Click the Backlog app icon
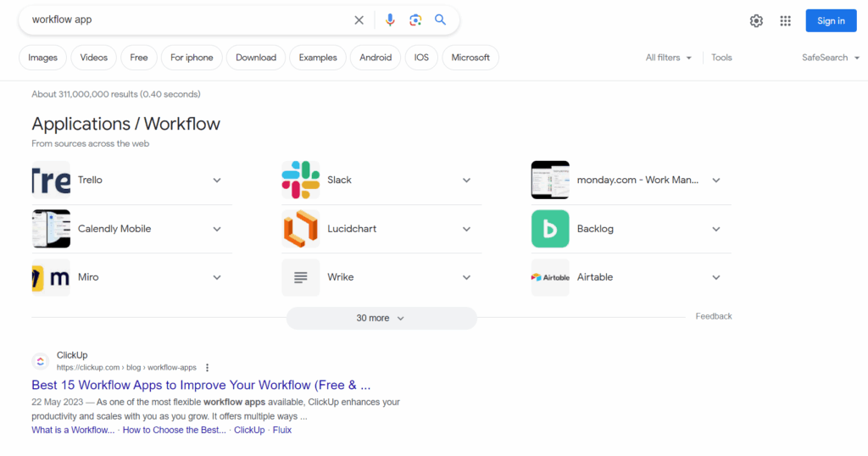868x456 pixels. point(550,229)
